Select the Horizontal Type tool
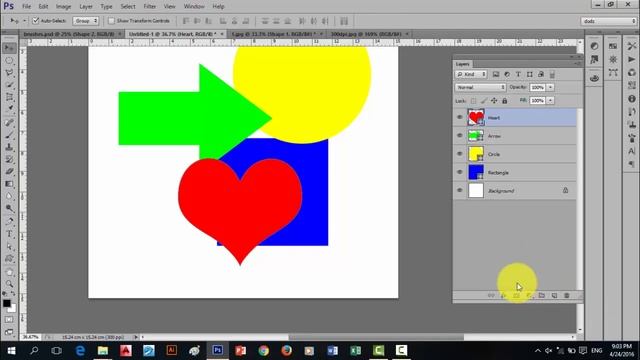640x360 pixels. click(x=9, y=234)
